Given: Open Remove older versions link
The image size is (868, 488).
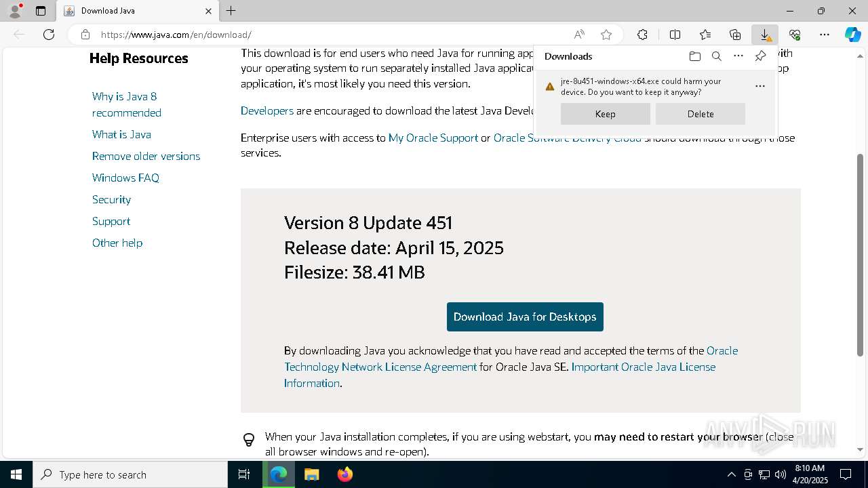Looking at the screenshot, I should (146, 156).
